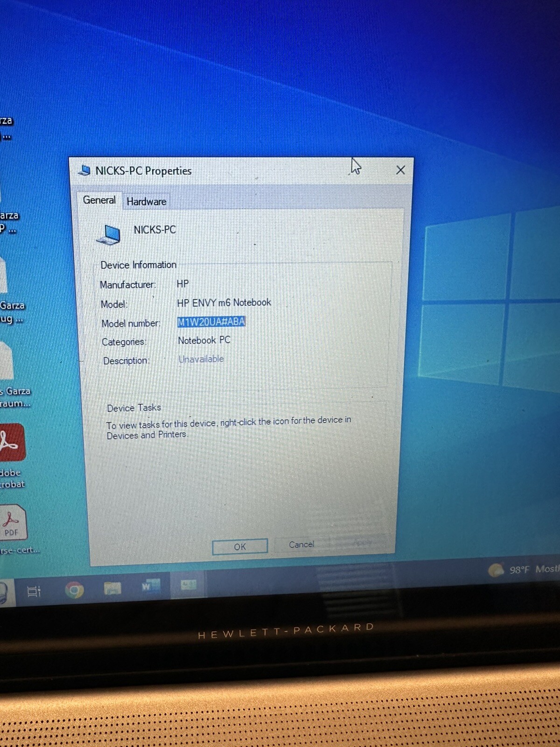Image resolution: width=560 pixels, height=747 pixels.
Task: Click the Device Information heading
Action: point(139,265)
